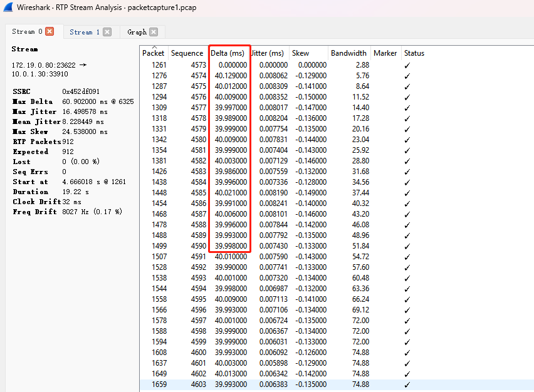534x392 pixels.
Task: Sort by the Skew column header
Action: 300,53
